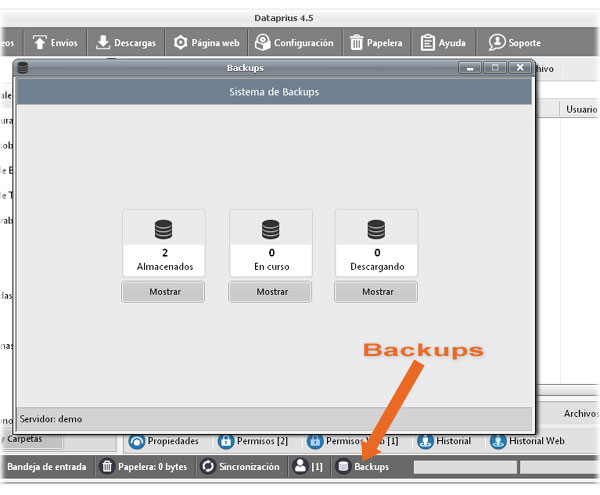Click the Backups window title text
This screenshot has width=600, height=495.
[x=245, y=68]
